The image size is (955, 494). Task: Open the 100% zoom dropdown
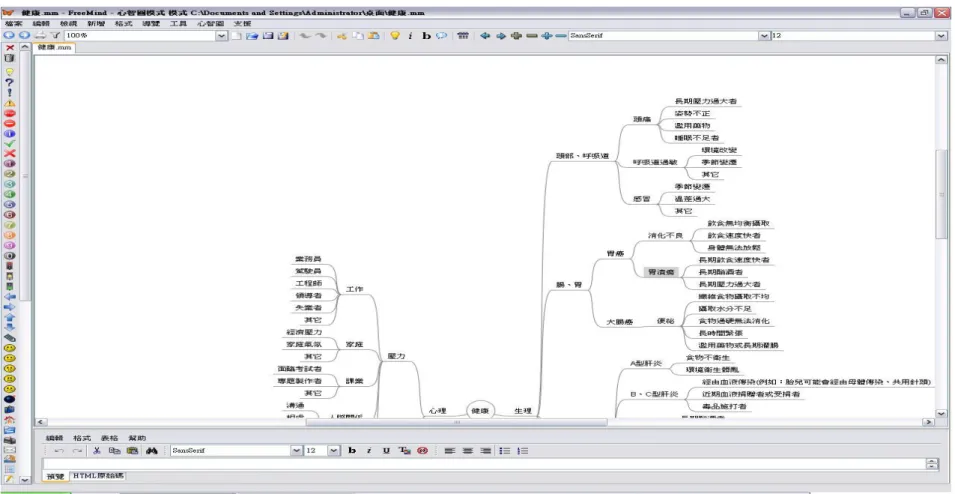[x=222, y=36]
